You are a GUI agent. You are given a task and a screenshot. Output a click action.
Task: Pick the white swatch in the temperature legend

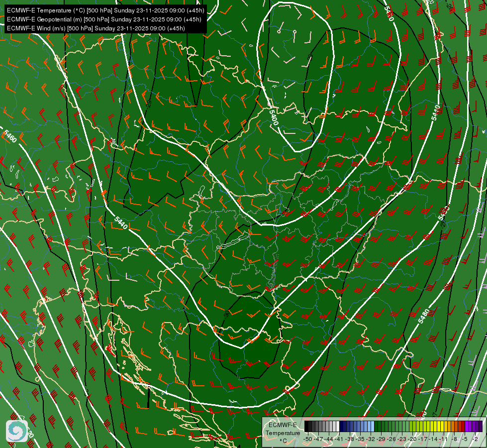point(338,426)
